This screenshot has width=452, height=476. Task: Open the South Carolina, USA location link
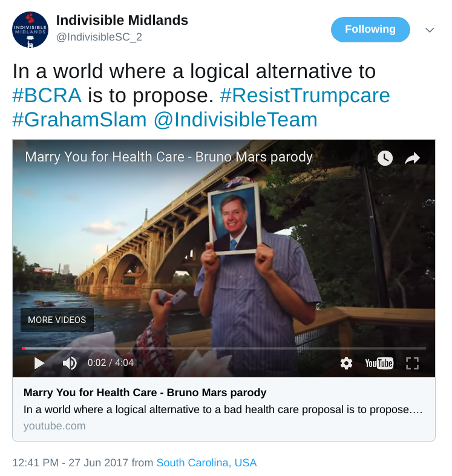(206, 463)
